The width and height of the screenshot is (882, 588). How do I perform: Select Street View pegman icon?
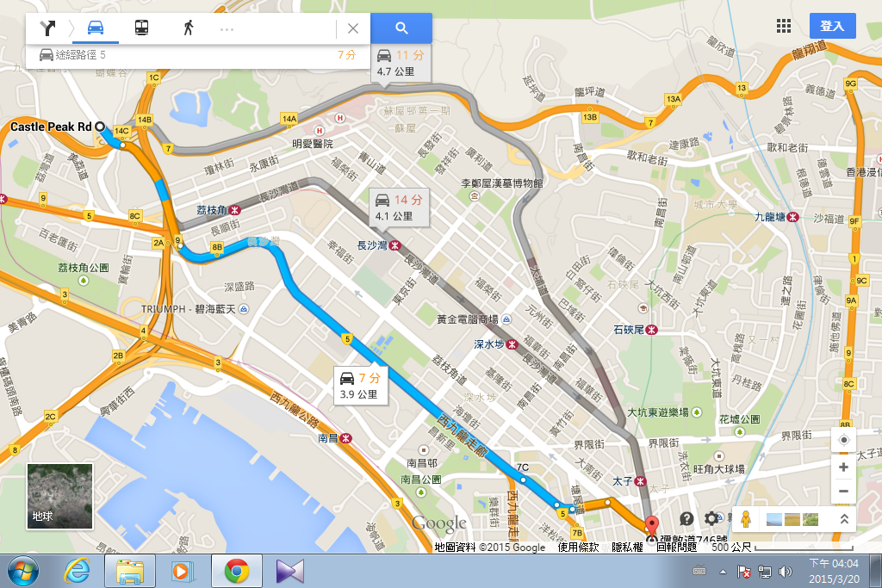click(746, 519)
